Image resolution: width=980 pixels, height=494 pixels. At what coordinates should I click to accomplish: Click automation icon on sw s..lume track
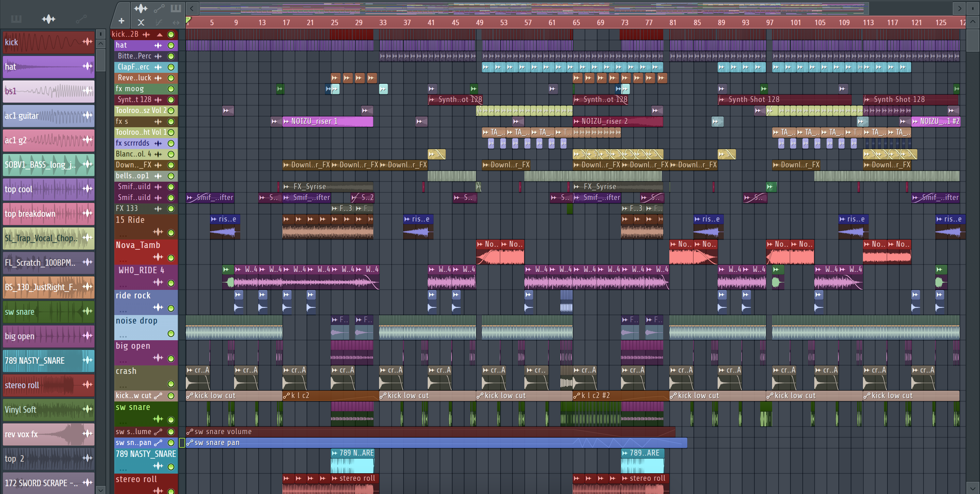pyautogui.click(x=158, y=432)
